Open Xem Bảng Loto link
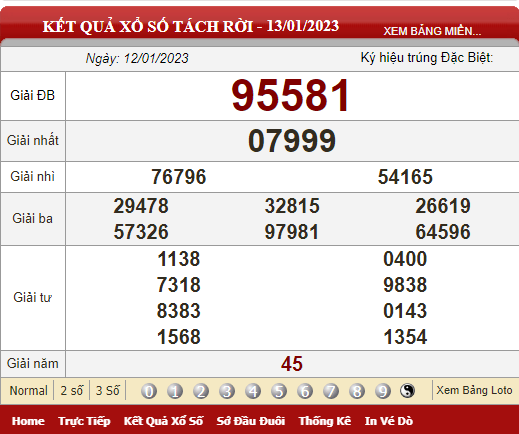The height and width of the screenshot is (434, 519). [x=474, y=390]
